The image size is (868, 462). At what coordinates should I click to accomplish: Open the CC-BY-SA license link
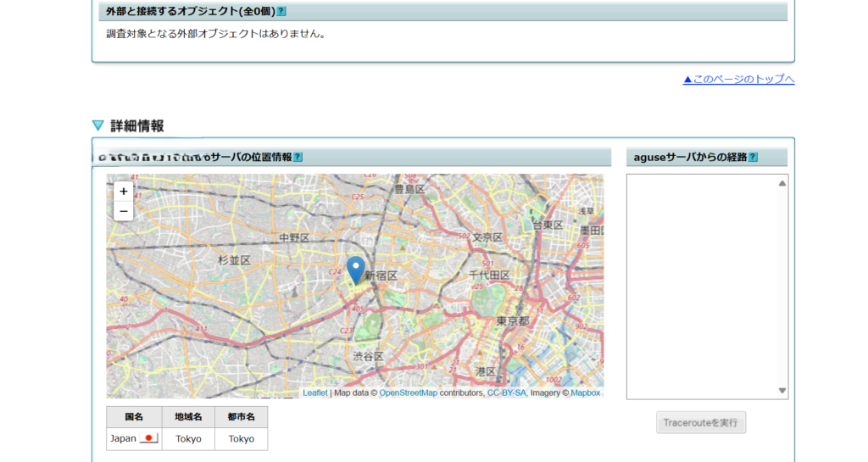(x=507, y=392)
